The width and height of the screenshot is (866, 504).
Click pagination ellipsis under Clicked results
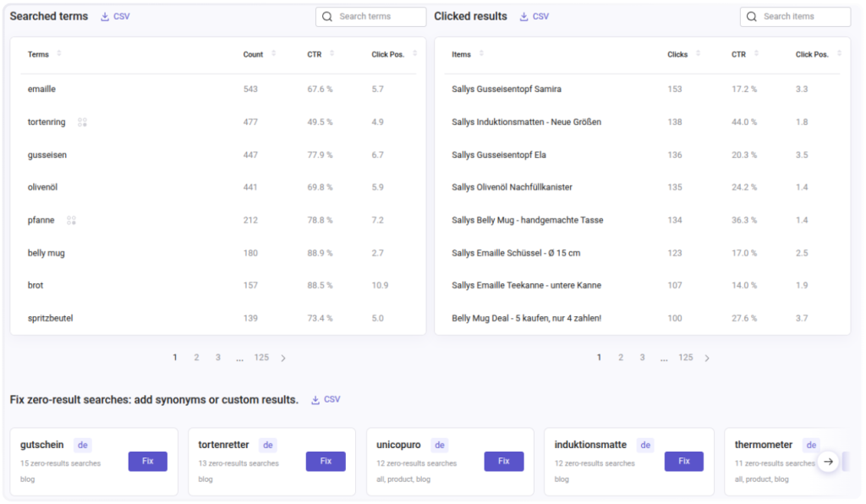tap(663, 359)
